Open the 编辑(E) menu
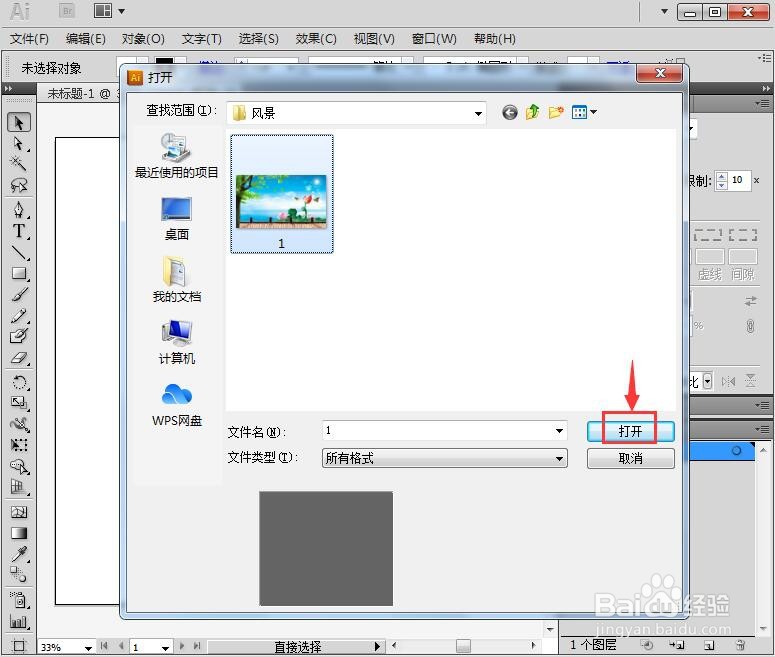775x657 pixels. (x=86, y=39)
